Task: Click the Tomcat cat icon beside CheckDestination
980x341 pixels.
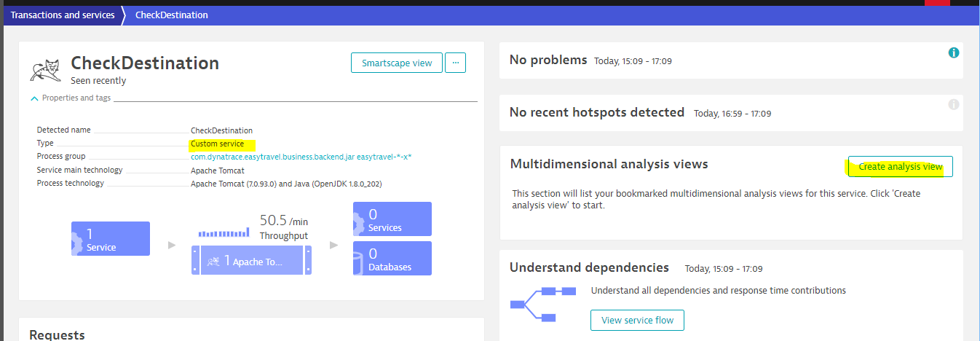Action: (x=46, y=68)
